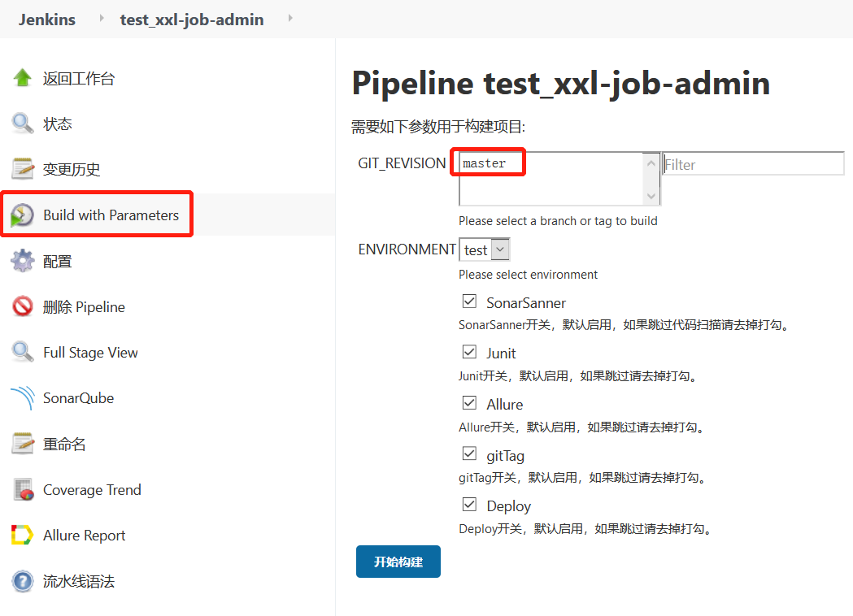The height and width of the screenshot is (616, 853).
Task: Click the GIT_REVISION list scroll-down arrow
Action: 651,197
